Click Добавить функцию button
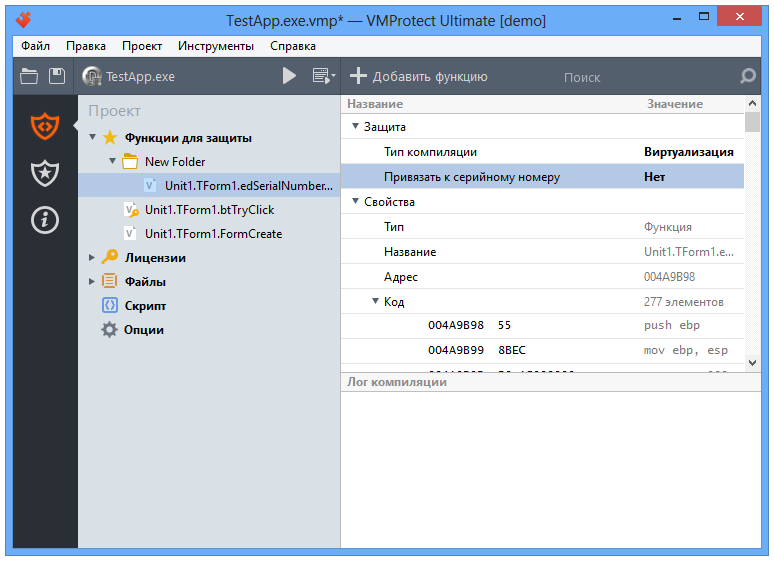This screenshot has height=561, width=774. (419, 77)
